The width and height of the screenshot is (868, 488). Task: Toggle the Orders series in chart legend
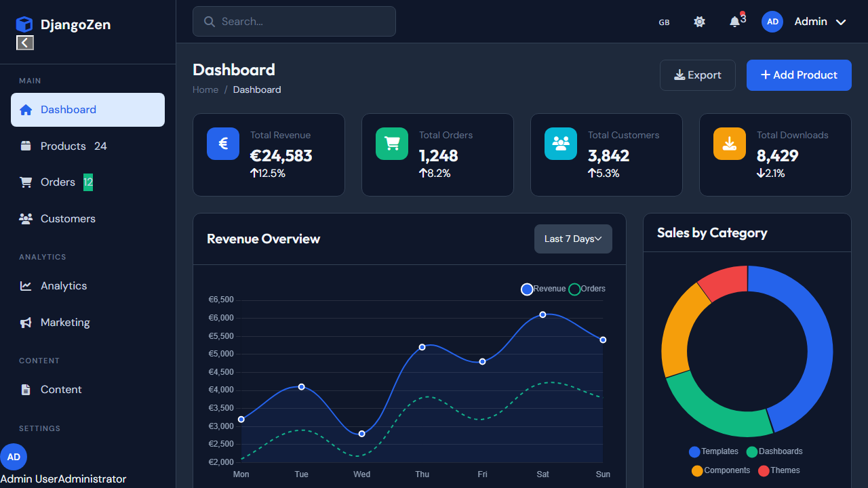click(574, 289)
